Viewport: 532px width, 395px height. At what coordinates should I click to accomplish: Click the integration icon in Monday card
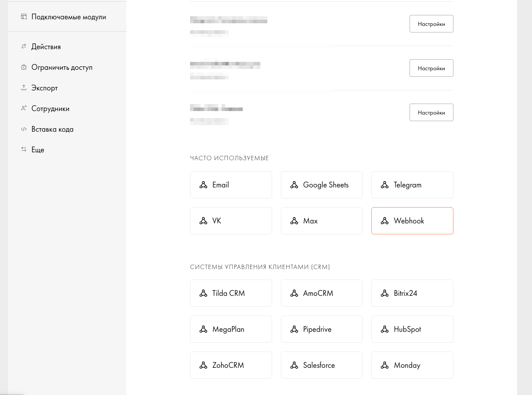coord(385,365)
